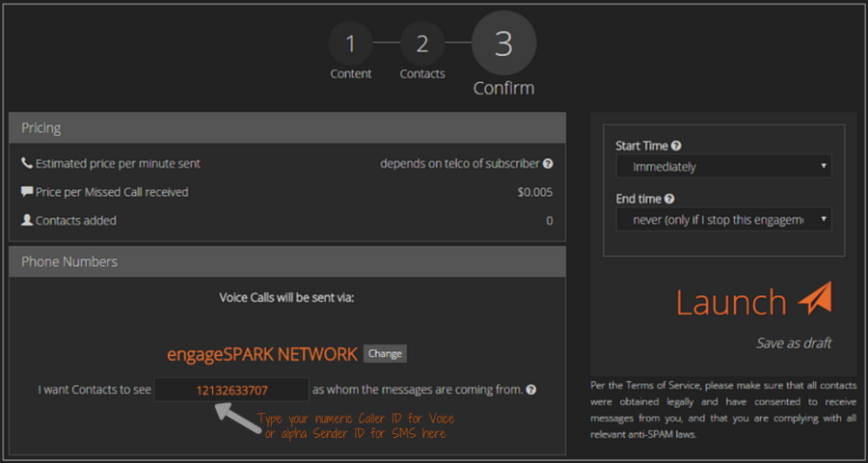The width and height of the screenshot is (868, 463).
Task: Click the Caller ID input field
Action: pyautogui.click(x=231, y=391)
